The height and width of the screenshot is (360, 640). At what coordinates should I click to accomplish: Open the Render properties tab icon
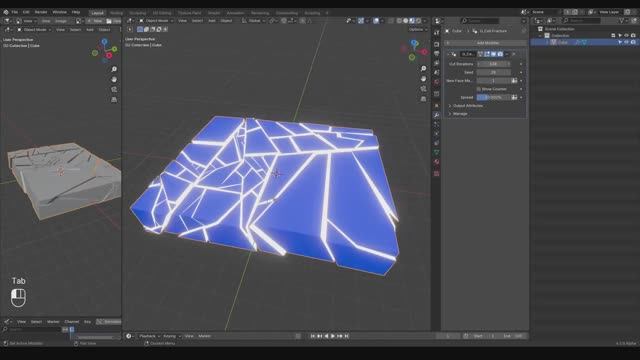436,44
